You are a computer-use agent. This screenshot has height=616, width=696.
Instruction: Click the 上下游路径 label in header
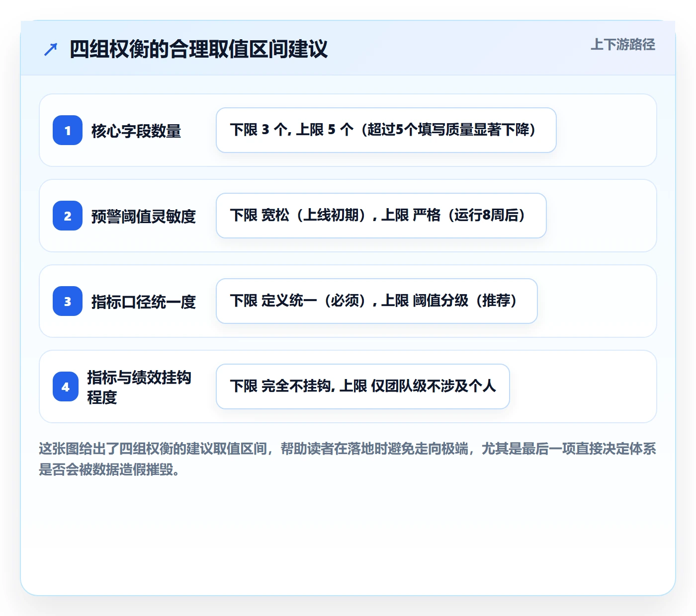coord(622,45)
